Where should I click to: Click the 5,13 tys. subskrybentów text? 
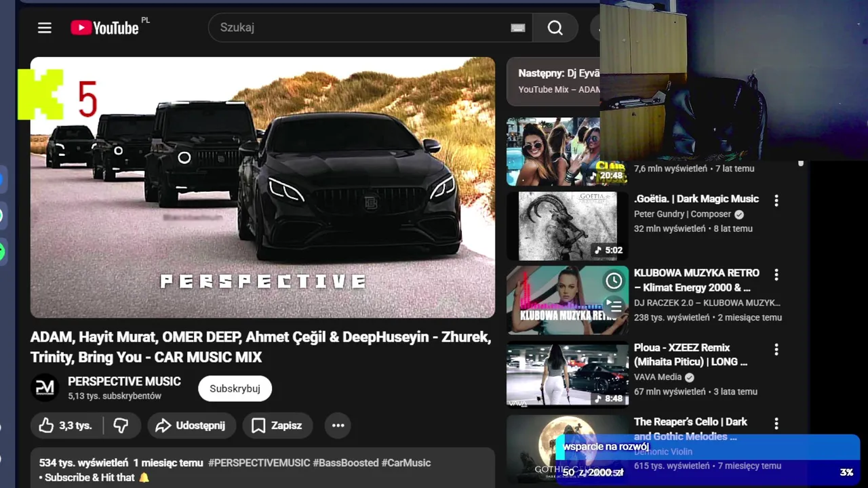click(x=115, y=396)
